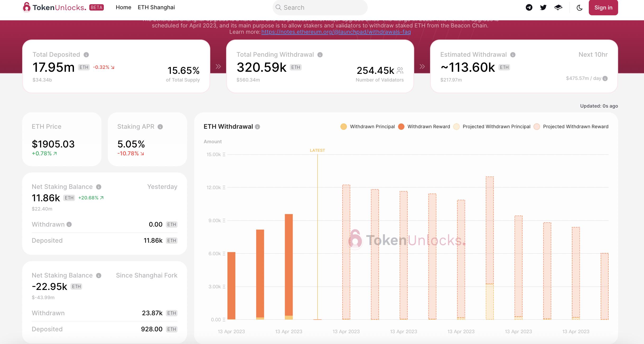Select the ETH Shanghai tab
Screen dimensions: 644x344
tap(156, 7)
